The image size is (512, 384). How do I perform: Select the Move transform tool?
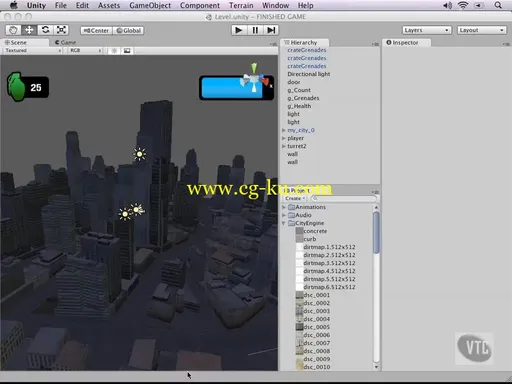[x=29, y=30]
